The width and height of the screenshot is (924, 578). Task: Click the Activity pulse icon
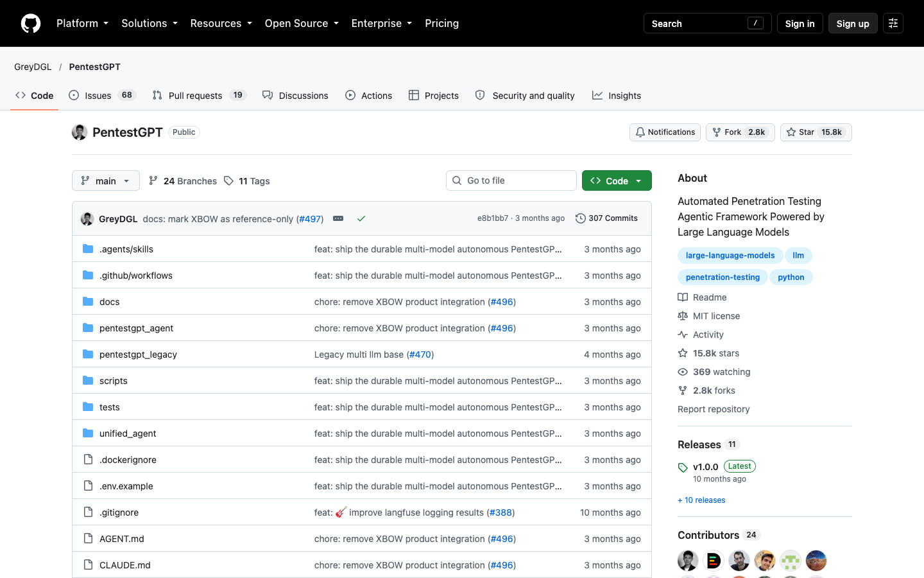tap(683, 335)
